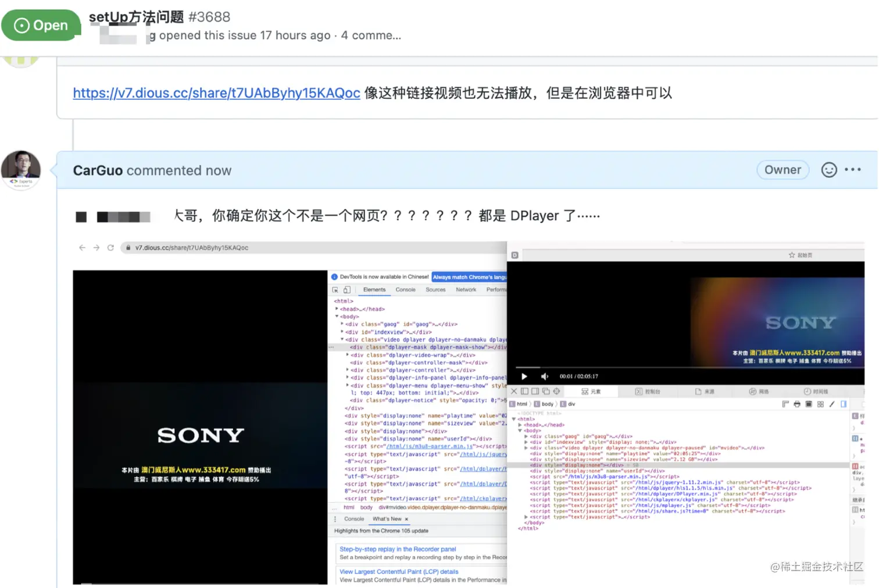The width and height of the screenshot is (879, 588).
Task: Click Always match Chrome's language button
Action: pyautogui.click(x=469, y=277)
